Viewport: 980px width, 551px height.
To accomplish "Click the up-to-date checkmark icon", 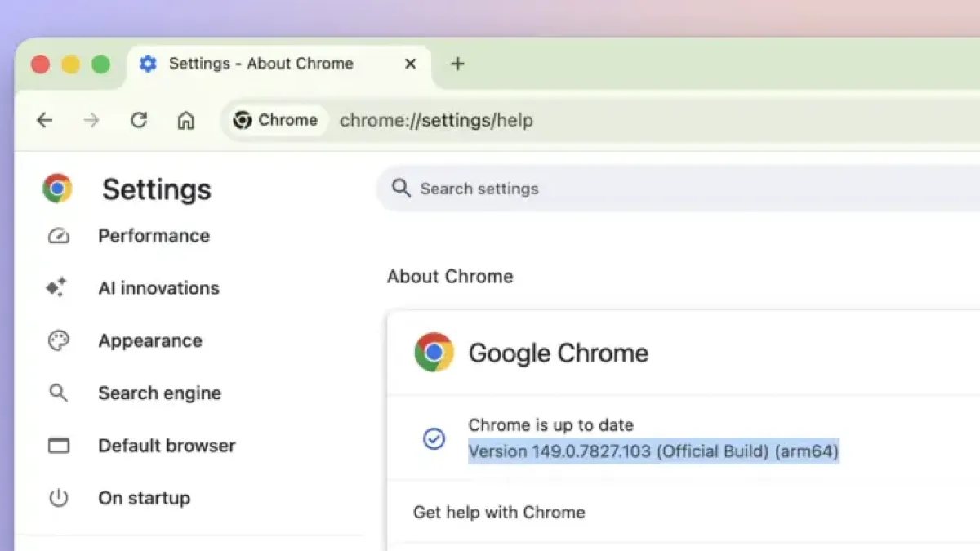I will pos(434,438).
